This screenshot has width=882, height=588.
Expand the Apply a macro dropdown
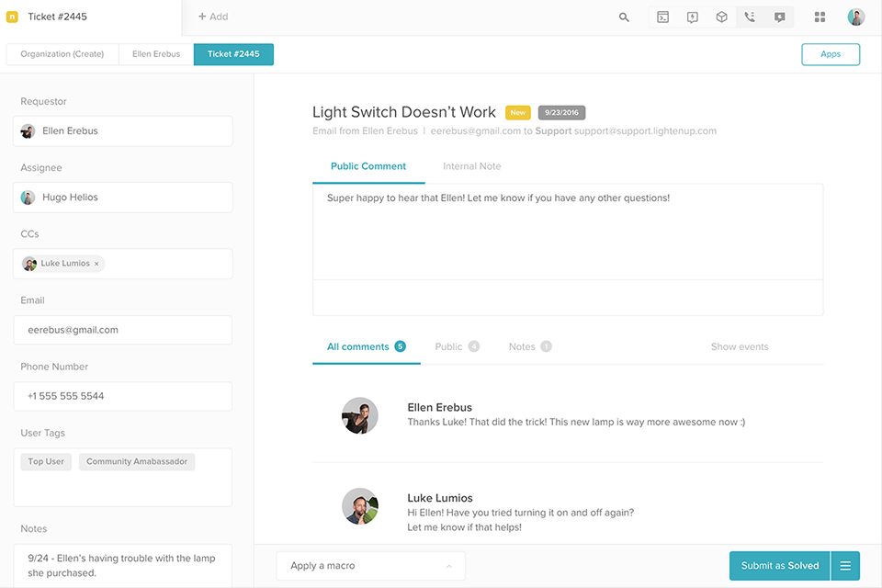pos(370,566)
